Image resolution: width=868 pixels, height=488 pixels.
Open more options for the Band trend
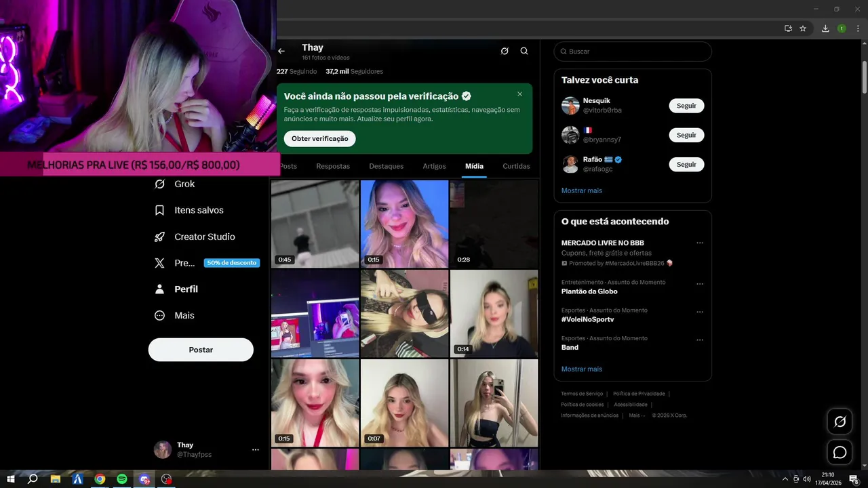tap(700, 340)
